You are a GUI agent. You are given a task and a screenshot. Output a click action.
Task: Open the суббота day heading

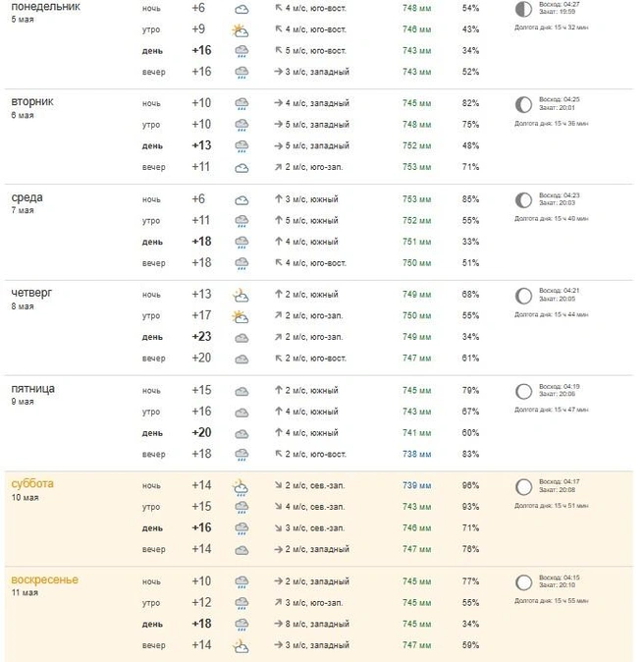(32, 483)
